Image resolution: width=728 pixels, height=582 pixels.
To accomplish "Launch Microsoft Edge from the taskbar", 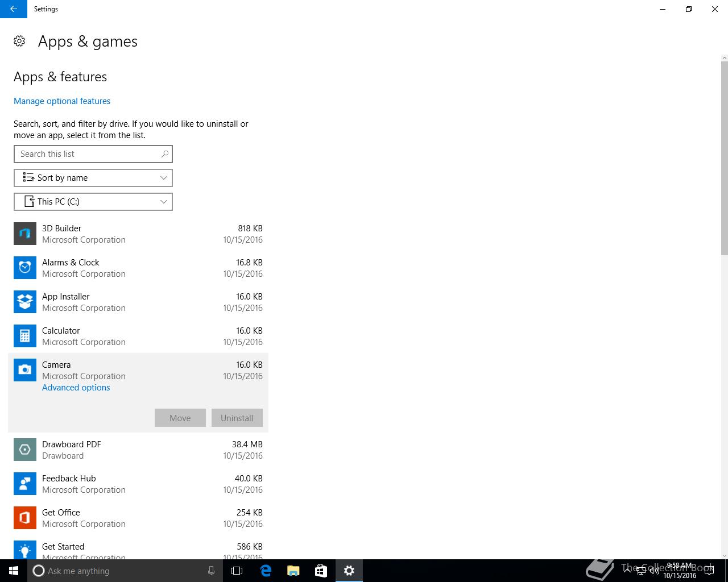I will pos(265,571).
